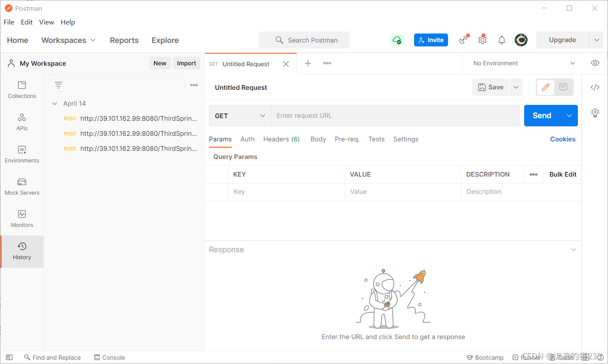Switch to the Auth tab
This screenshot has height=364, width=608.
click(248, 139)
